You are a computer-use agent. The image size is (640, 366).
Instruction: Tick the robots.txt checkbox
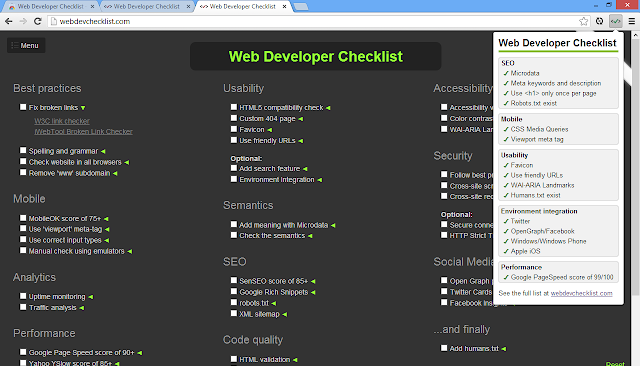(233, 303)
